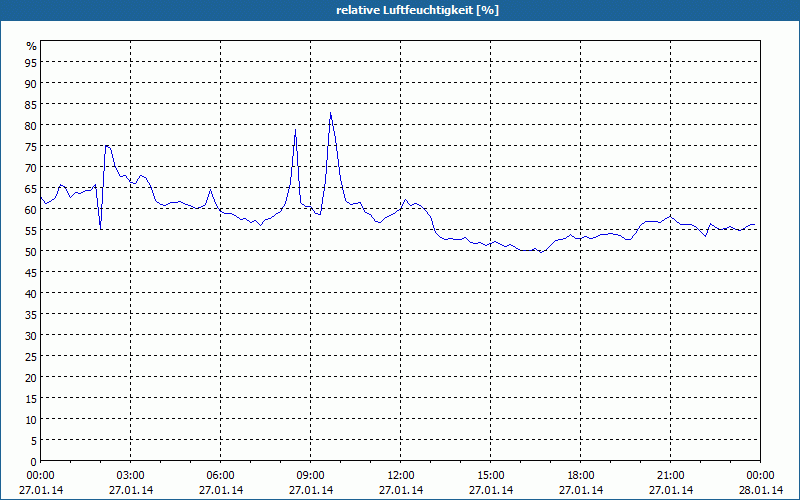Click the y-axis label "80"

(x=31, y=125)
